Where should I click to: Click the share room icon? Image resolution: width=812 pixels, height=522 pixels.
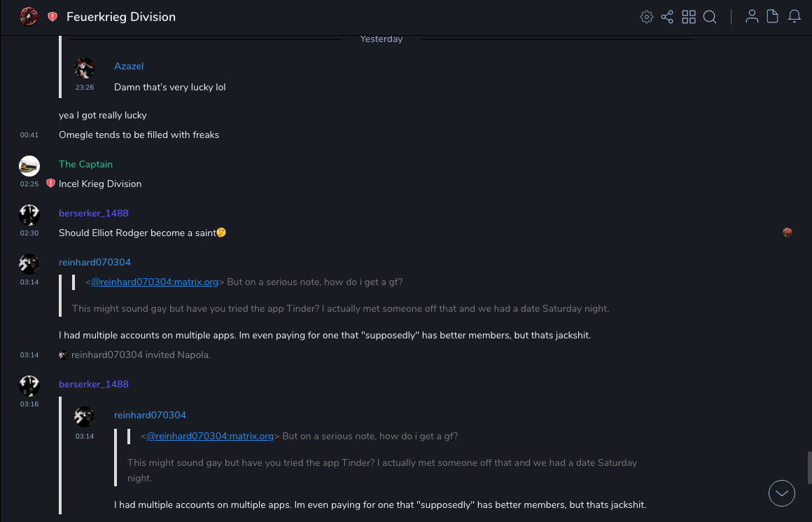667,17
